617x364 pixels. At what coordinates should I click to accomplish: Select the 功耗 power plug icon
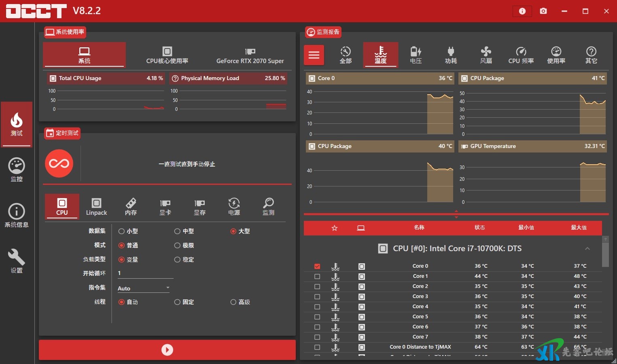(x=451, y=55)
